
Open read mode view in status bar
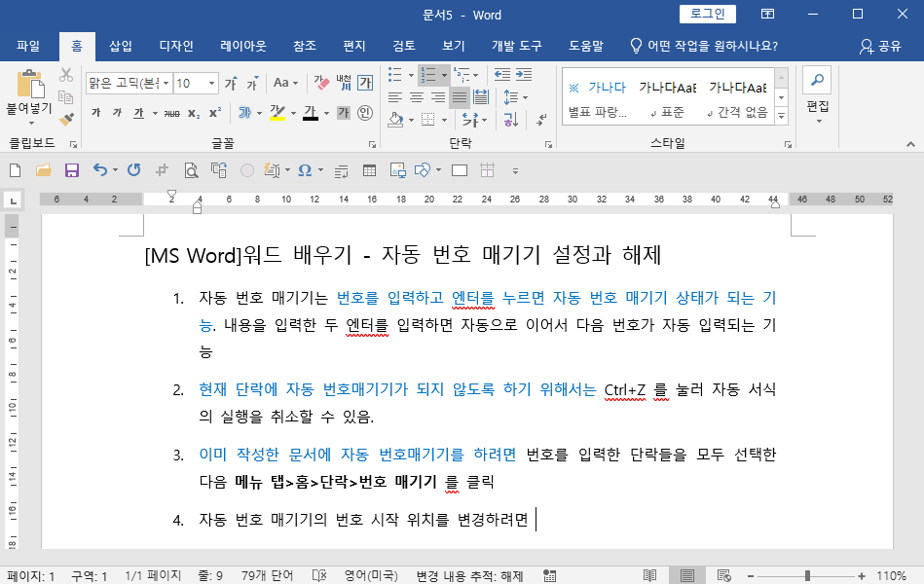pos(650,576)
